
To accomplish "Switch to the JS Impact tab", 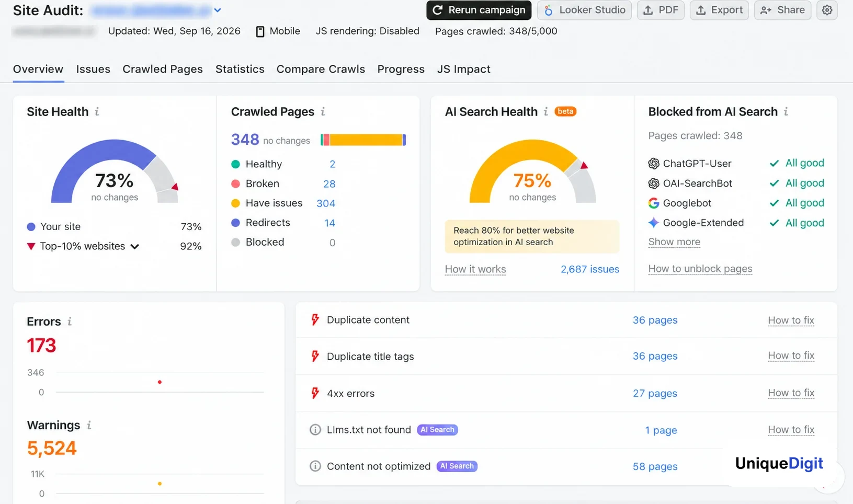I will pyautogui.click(x=464, y=69).
